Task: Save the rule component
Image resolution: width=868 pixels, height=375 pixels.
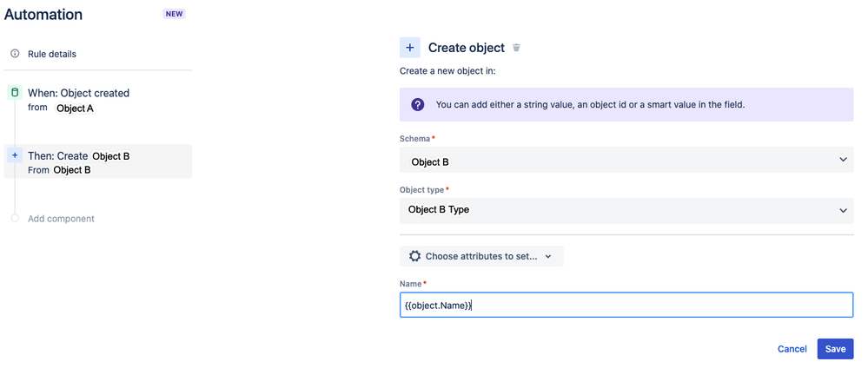Action: 835,349
